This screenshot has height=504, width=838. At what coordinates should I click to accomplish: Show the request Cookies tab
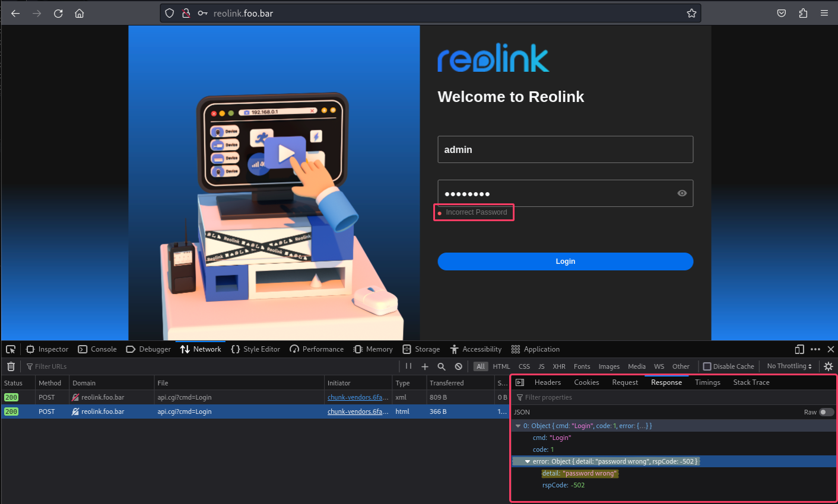pyautogui.click(x=586, y=382)
